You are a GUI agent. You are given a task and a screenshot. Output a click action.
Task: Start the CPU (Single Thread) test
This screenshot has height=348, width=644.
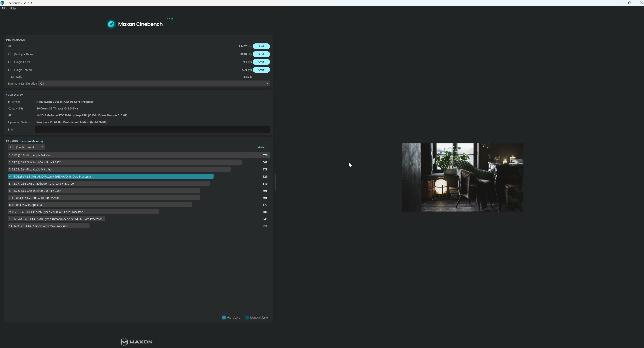pyautogui.click(x=261, y=70)
